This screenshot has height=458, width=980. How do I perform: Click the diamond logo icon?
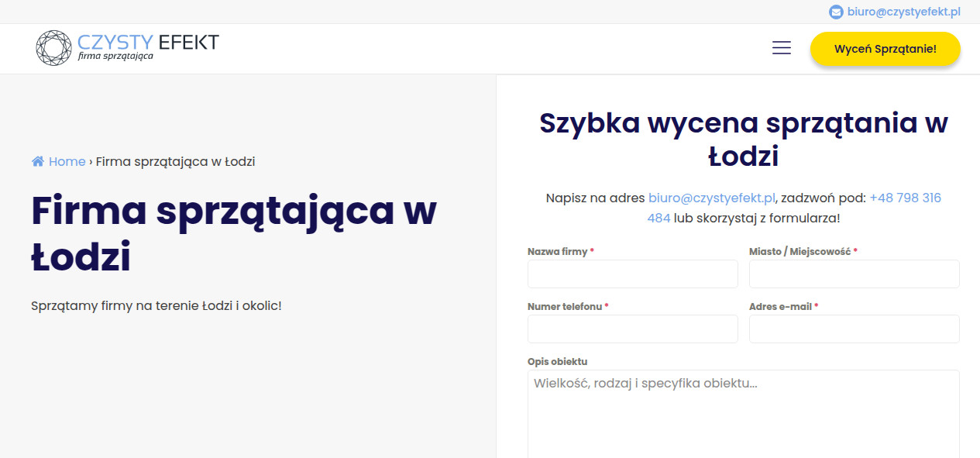(x=53, y=48)
